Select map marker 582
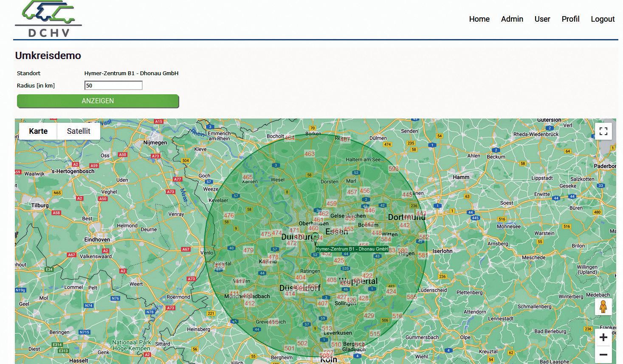The height and width of the screenshot is (364, 623). (424, 237)
